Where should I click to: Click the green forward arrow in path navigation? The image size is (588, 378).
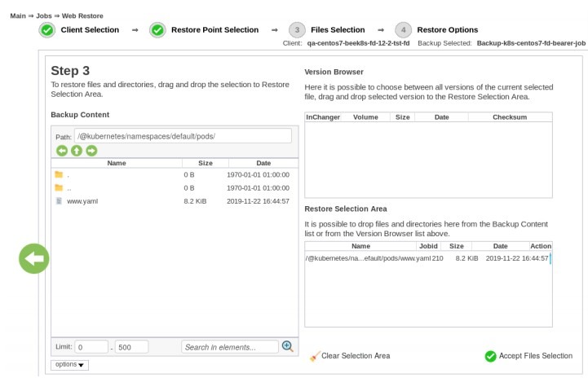click(91, 151)
